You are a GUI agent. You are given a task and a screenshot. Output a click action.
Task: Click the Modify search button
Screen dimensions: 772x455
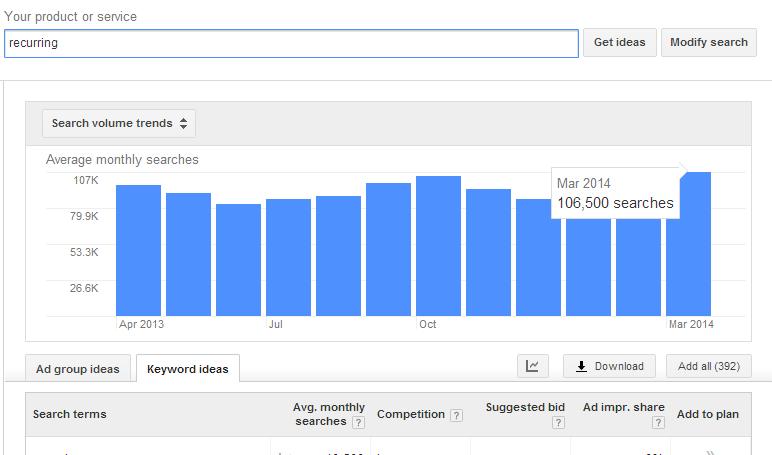pyautogui.click(x=708, y=42)
